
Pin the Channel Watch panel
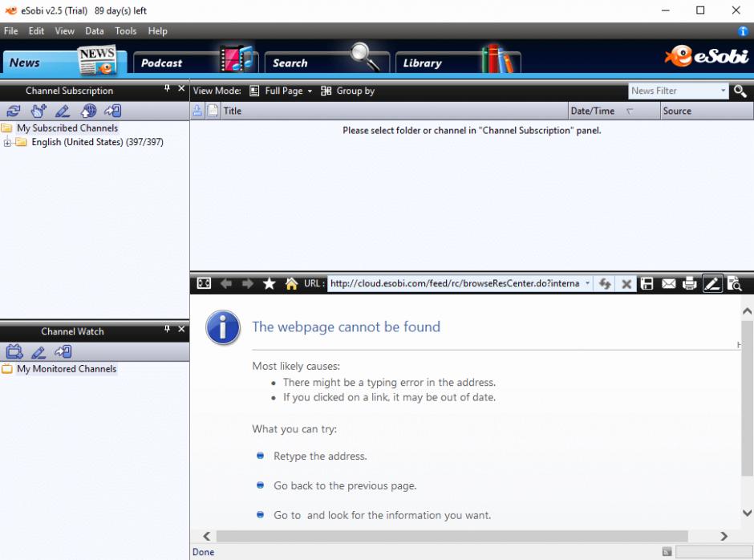coord(167,329)
